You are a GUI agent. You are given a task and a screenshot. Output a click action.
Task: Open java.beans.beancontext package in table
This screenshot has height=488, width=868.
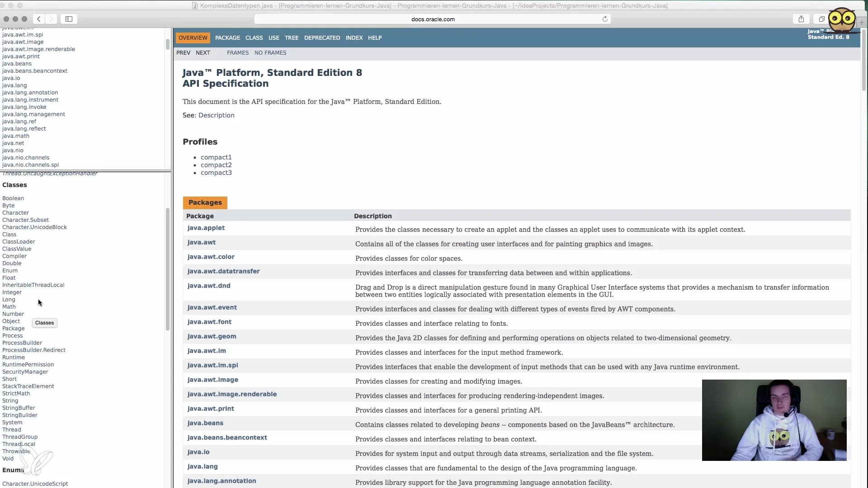pos(227,438)
